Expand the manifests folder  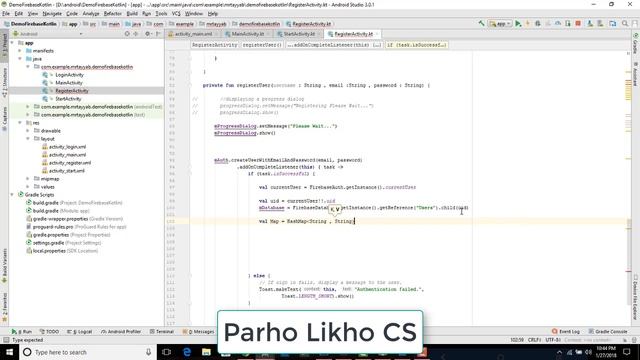pos(20,51)
